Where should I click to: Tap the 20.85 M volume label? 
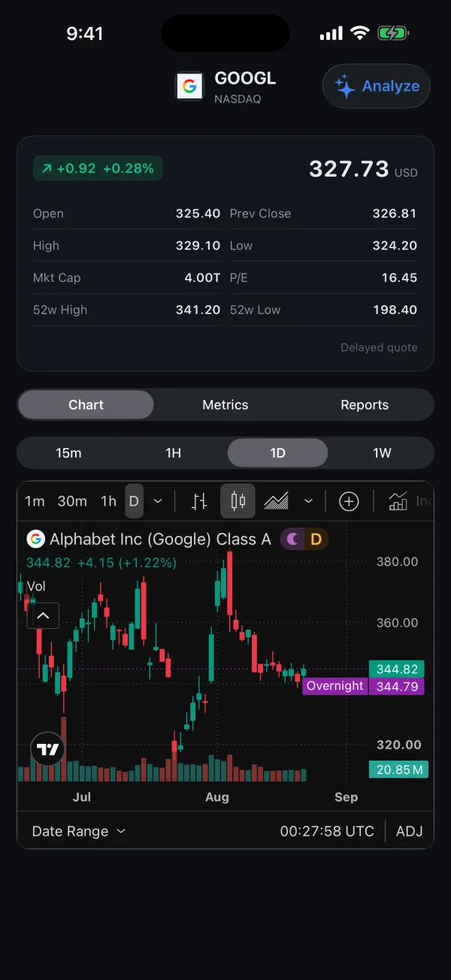tap(398, 770)
